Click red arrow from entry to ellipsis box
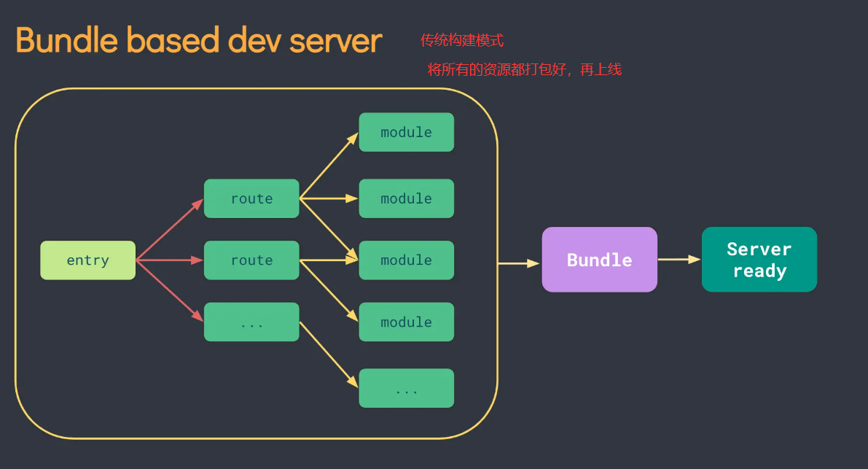Viewport: 868px width, 469px height. (169, 290)
